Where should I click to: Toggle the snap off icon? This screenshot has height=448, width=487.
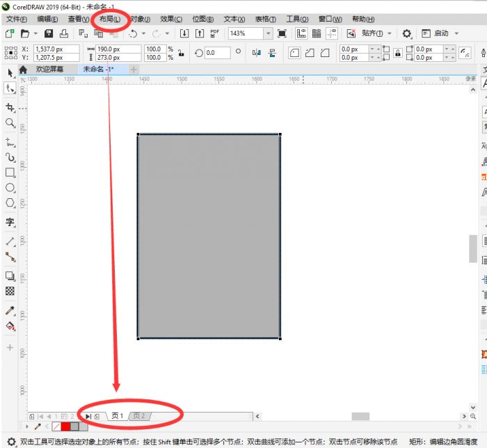tap(351, 33)
